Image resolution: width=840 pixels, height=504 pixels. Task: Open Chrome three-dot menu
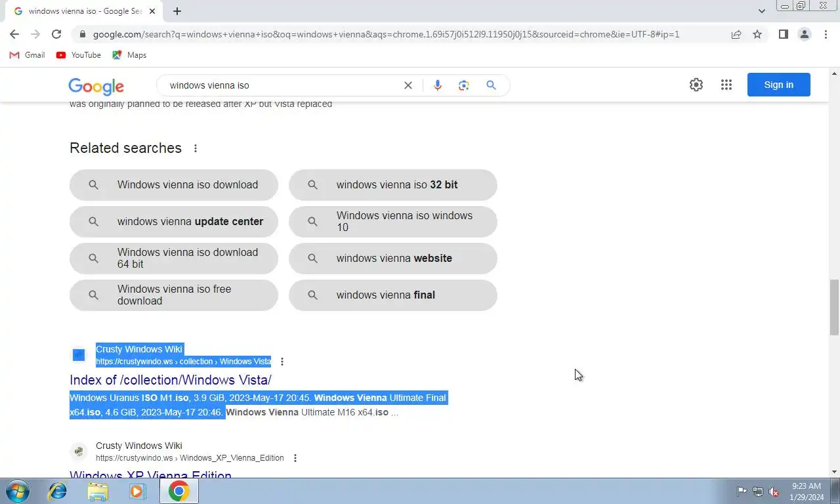(x=826, y=34)
